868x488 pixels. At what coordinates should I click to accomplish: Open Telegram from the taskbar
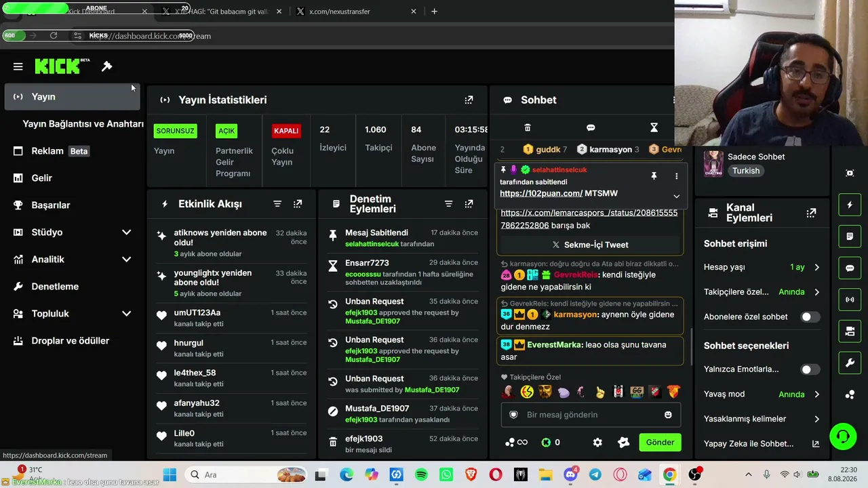click(595, 475)
